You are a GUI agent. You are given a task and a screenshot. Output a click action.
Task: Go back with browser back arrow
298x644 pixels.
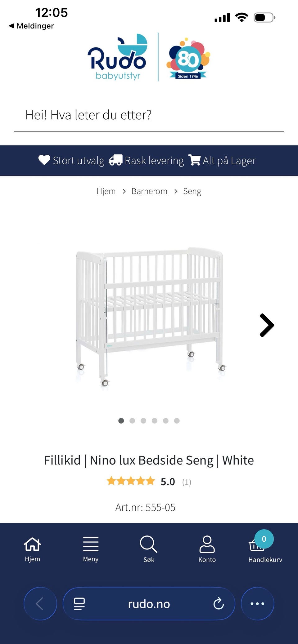pyautogui.click(x=40, y=604)
